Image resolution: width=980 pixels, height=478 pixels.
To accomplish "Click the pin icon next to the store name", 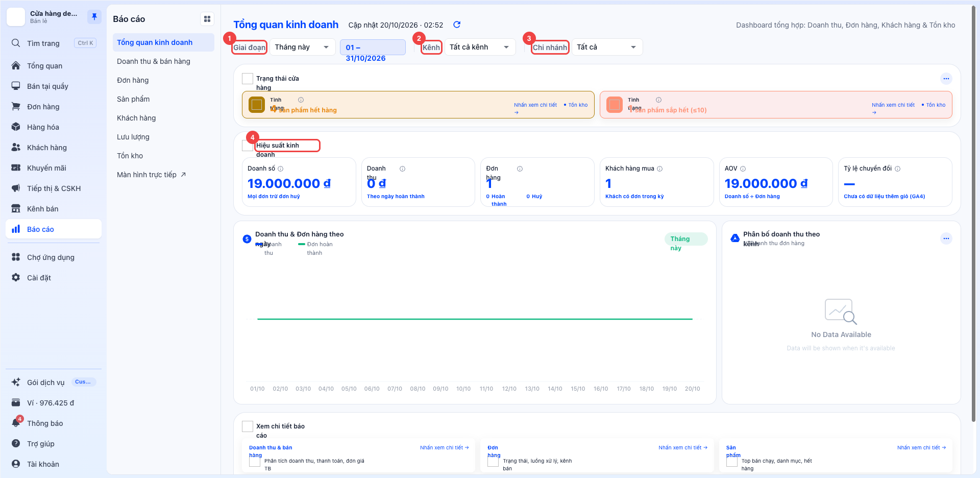I will tap(94, 16).
